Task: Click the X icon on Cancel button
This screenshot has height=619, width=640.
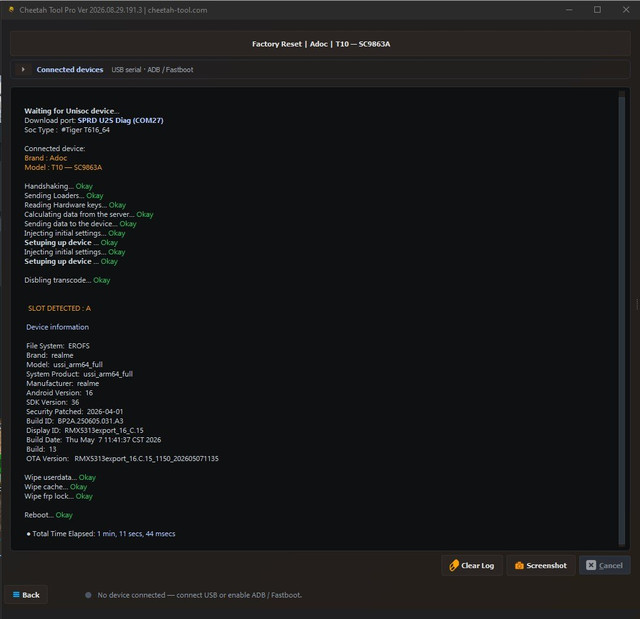Action: click(x=591, y=565)
